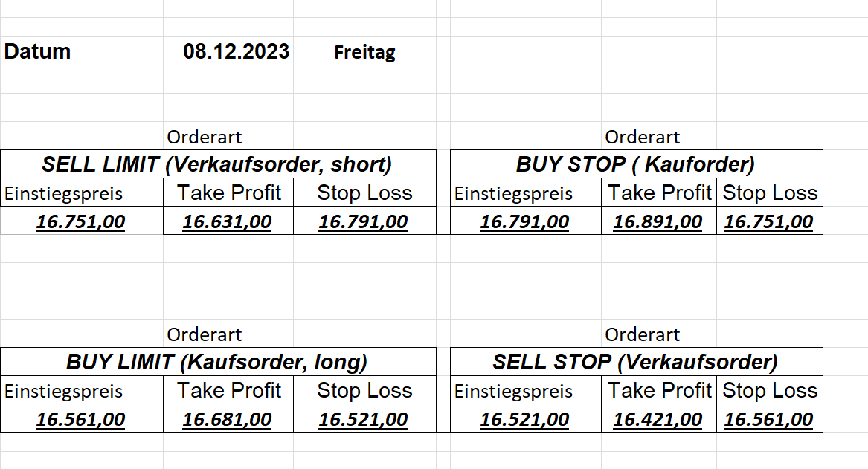Click the BUY LIMIT (Kaufsorder, long) header

coord(217,362)
